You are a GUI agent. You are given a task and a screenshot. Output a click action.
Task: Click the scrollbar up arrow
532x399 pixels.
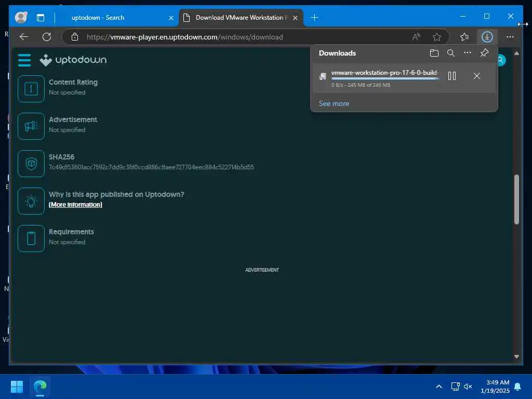[x=516, y=54]
